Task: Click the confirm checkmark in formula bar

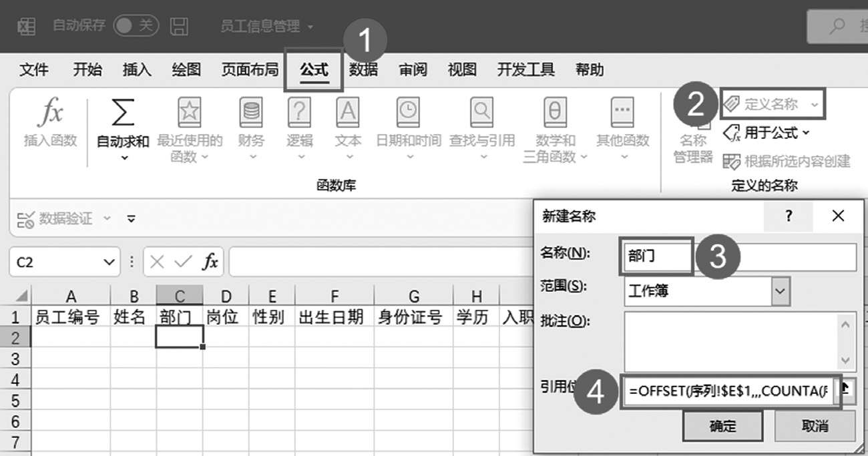Action: pyautogui.click(x=182, y=262)
